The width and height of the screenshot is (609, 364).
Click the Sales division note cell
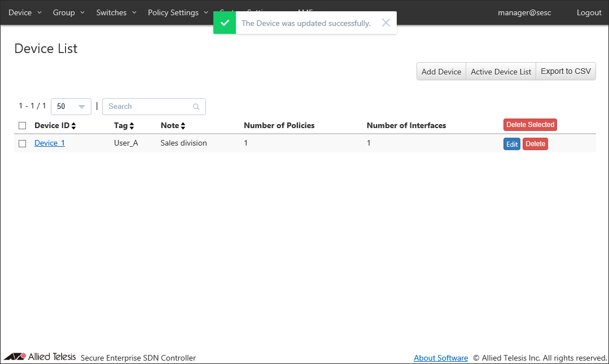[x=183, y=143]
